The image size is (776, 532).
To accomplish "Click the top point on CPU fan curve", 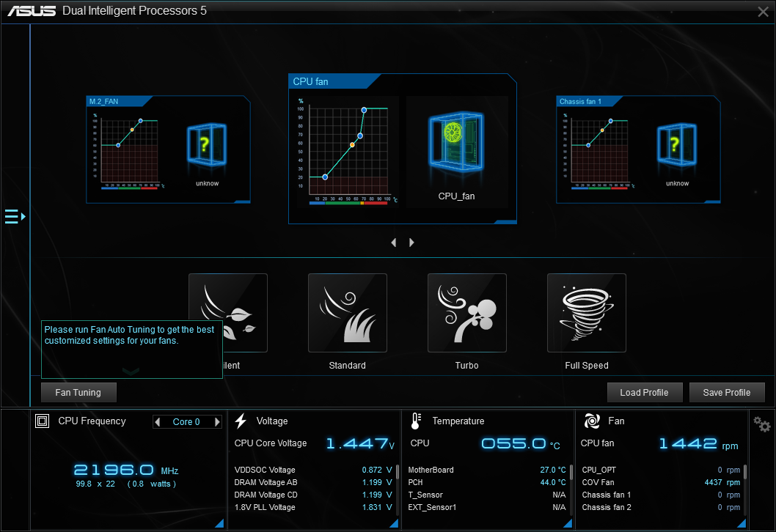I will [364, 110].
